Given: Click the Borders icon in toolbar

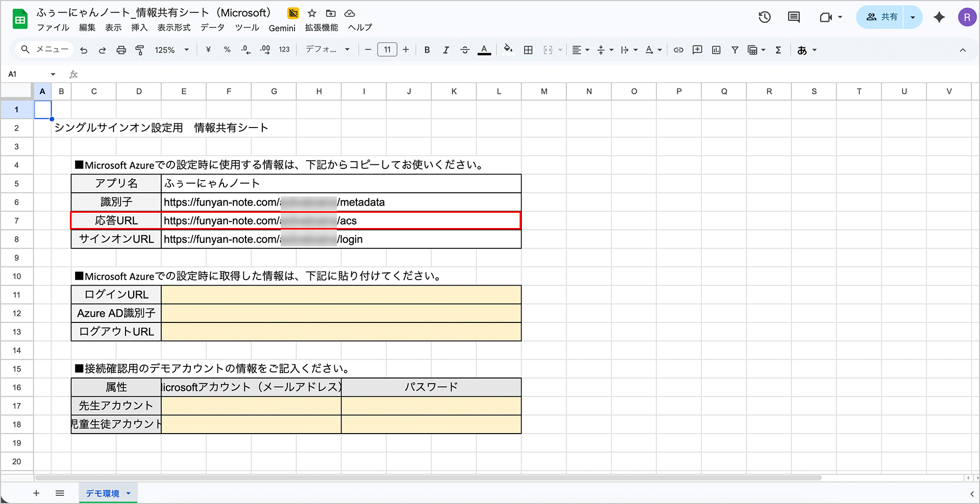Looking at the screenshot, I should point(528,50).
